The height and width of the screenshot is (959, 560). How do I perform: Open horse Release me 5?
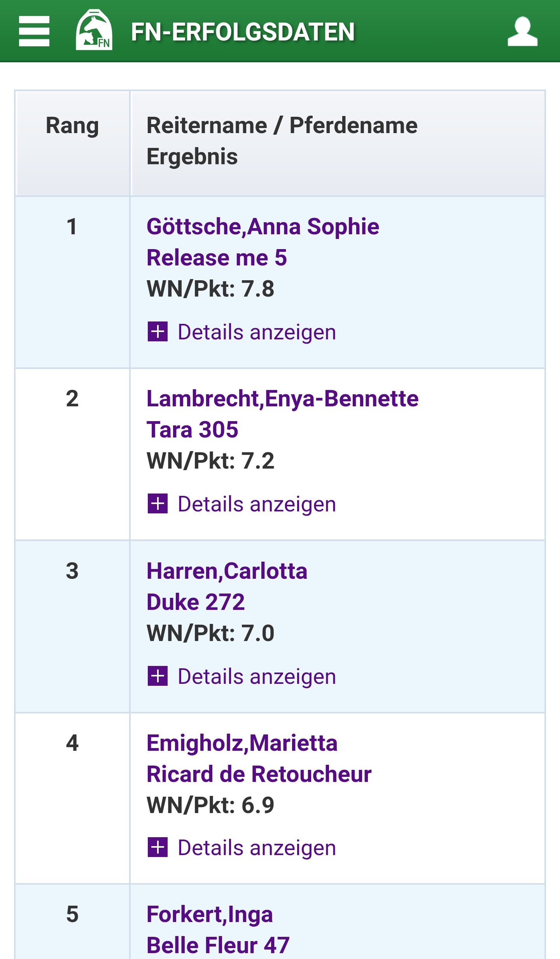tap(217, 258)
